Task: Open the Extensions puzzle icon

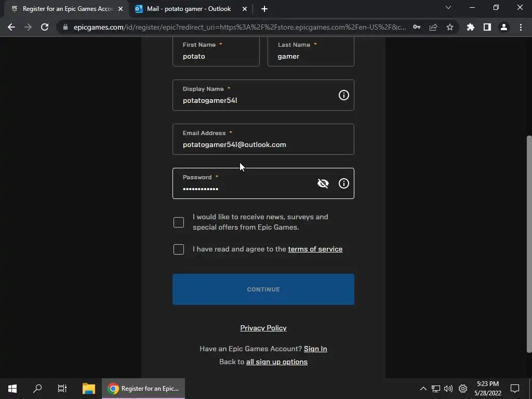Action: 471,27
